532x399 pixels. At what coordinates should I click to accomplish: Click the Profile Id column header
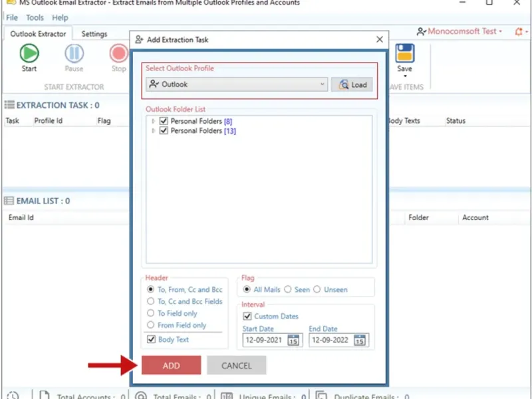pyautogui.click(x=48, y=121)
